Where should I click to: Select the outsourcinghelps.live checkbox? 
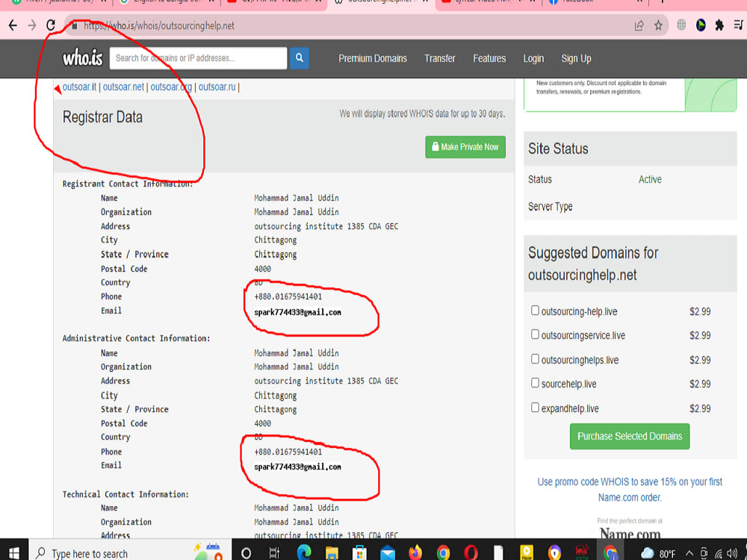click(x=535, y=358)
